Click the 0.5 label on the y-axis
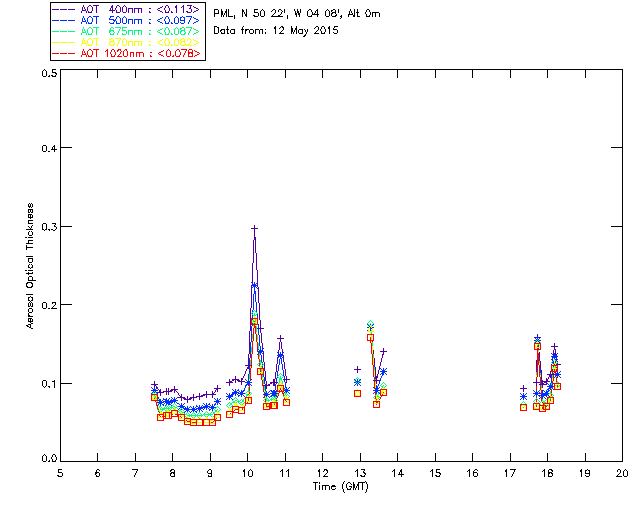This screenshot has width=640, height=512. [x=49, y=73]
